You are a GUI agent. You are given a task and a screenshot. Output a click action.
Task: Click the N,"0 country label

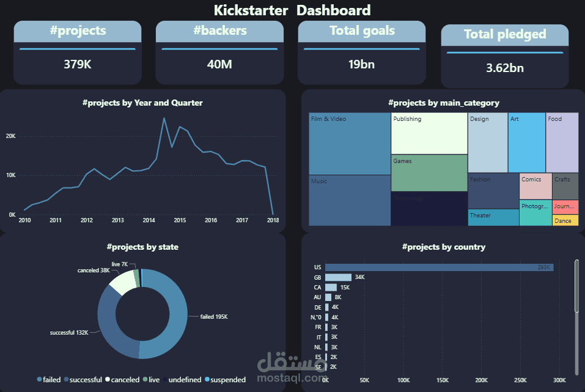pyautogui.click(x=315, y=318)
